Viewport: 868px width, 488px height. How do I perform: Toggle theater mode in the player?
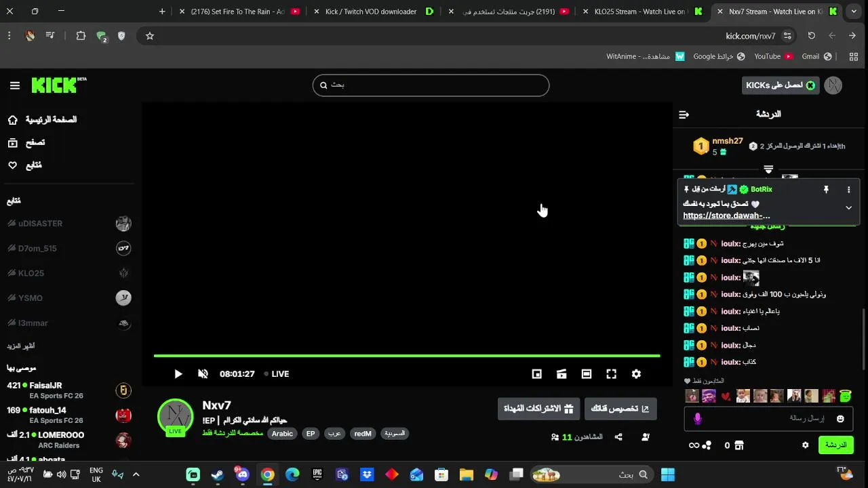point(587,374)
